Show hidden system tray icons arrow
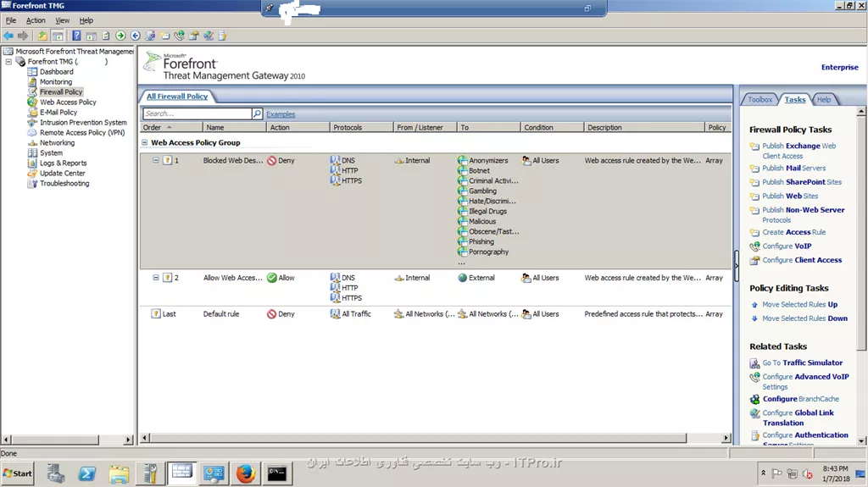Screen dimensions: 868x487 coord(764,473)
